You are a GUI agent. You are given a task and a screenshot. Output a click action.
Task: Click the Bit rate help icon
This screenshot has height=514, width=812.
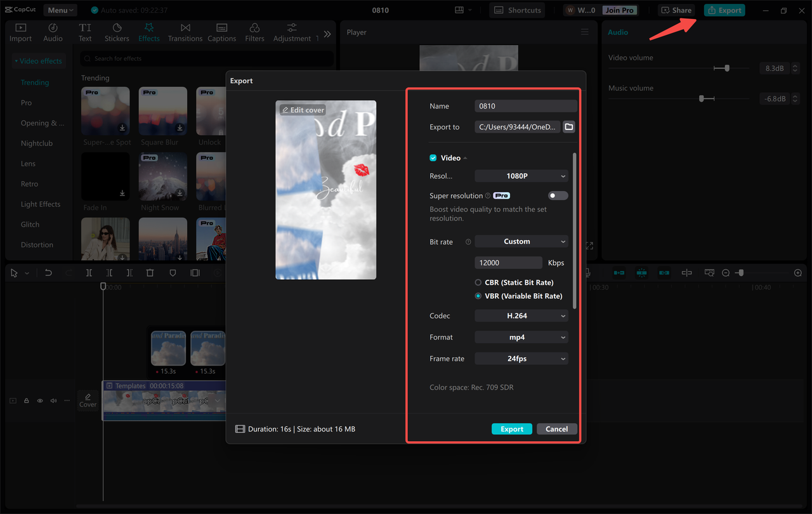(468, 242)
